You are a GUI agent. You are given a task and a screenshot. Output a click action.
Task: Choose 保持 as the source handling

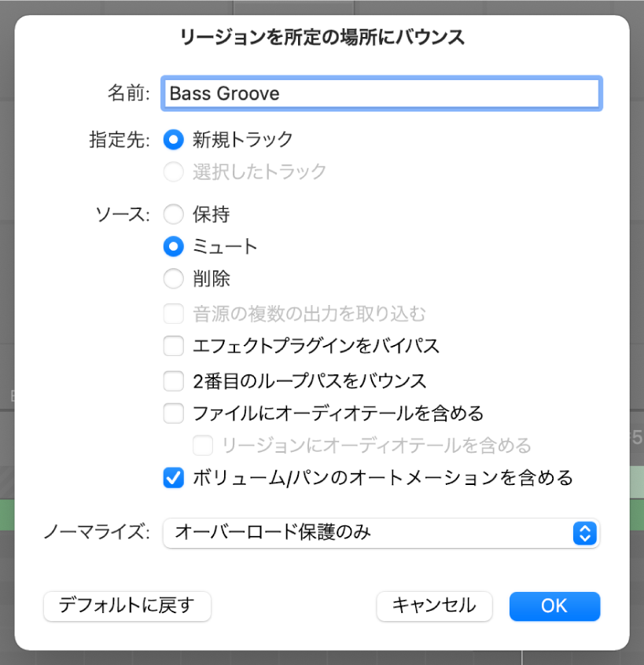point(173,213)
